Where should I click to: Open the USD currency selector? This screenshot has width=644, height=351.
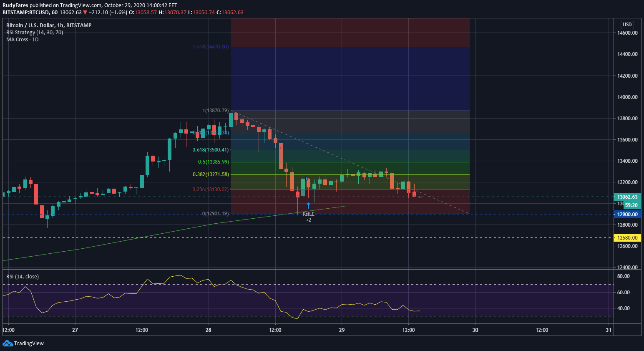point(627,25)
